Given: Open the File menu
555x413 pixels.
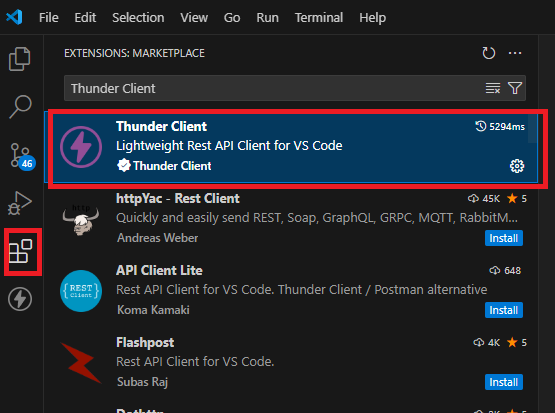Looking at the screenshot, I should tap(48, 17).
